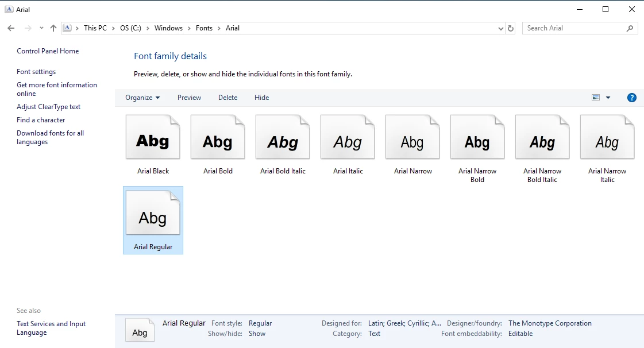The width and height of the screenshot is (644, 348).
Task: Click the Arial Narrow Bold Italic label
Action: click(x=542, y=175)
